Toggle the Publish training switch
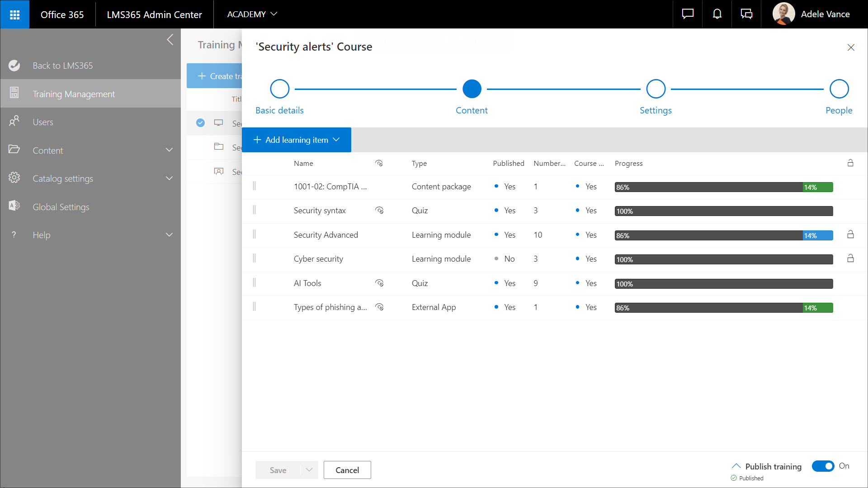The height and width of the screenshot is (488, 868). click(823, 466)
